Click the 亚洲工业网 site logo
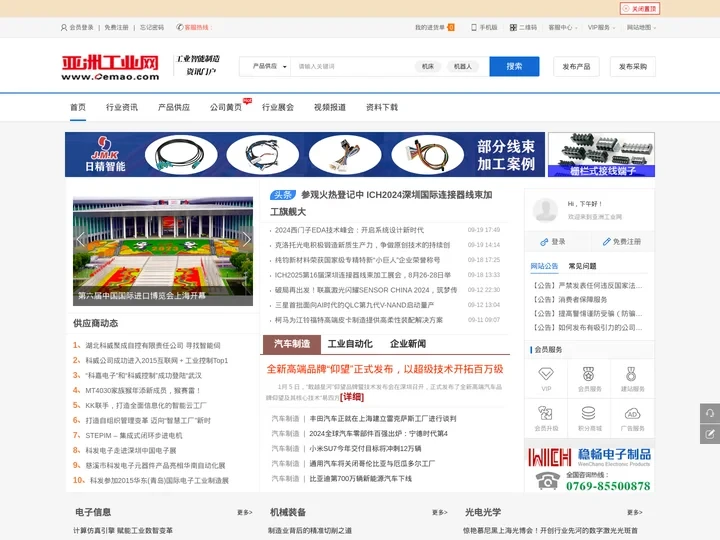 click(x=110, y=68)
